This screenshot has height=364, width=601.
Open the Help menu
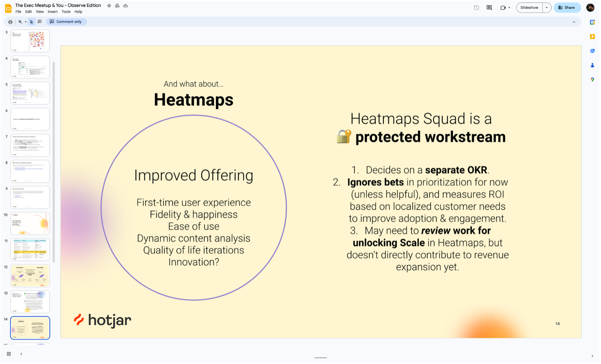78,12
